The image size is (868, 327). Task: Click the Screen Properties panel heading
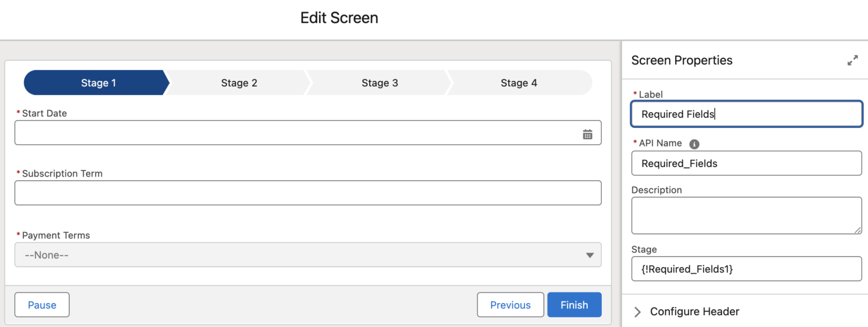coord(680,60)
